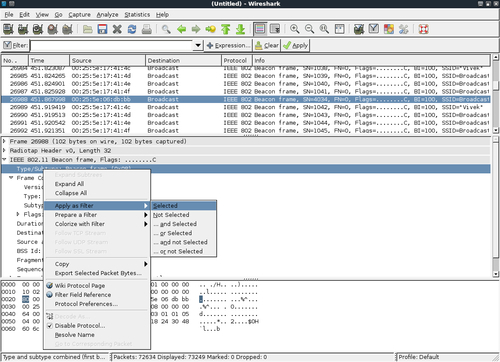The image size is (500, 362).
Task: Open the Copy submenu
Action: click(97, 264)
